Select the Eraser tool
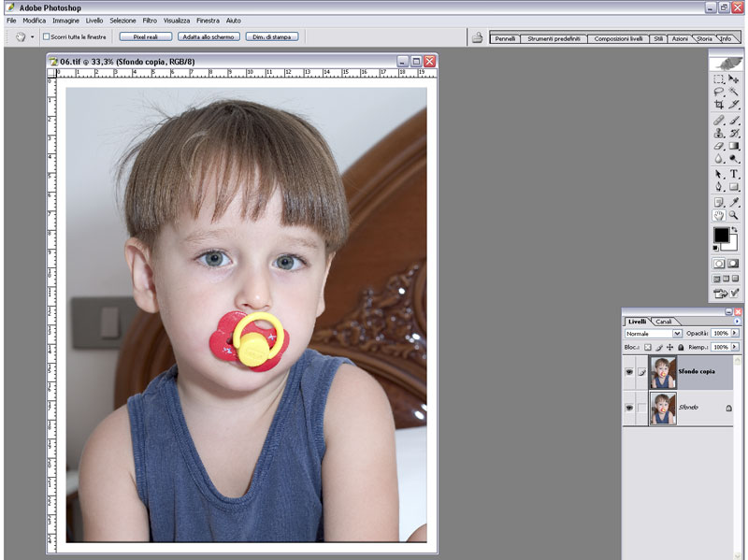 (x=719, y=146)
